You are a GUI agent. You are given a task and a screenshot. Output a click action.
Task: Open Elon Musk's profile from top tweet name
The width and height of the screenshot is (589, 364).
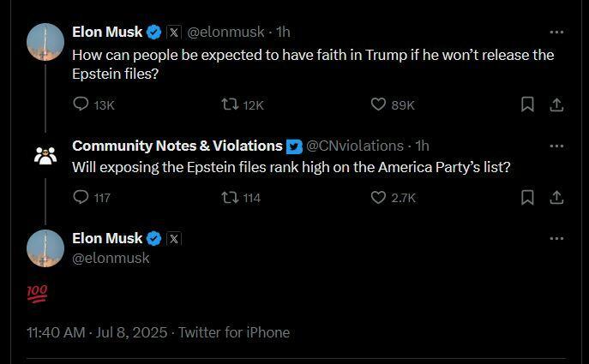click(107, 32)
